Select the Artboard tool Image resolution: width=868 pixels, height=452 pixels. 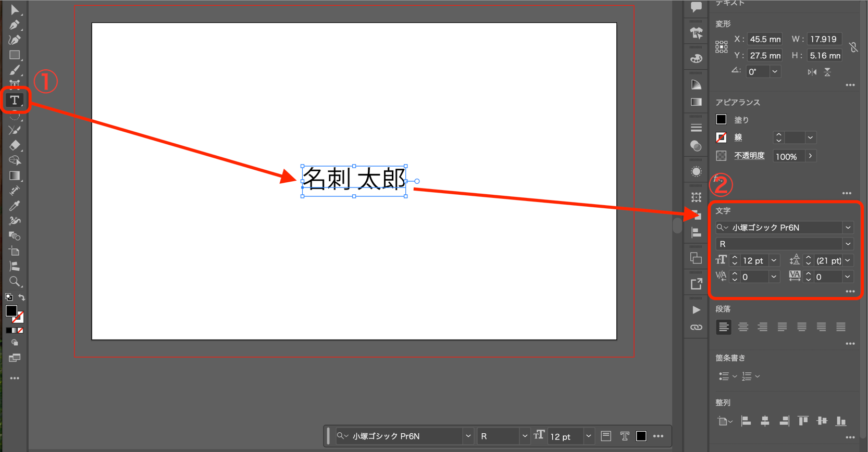15,251
